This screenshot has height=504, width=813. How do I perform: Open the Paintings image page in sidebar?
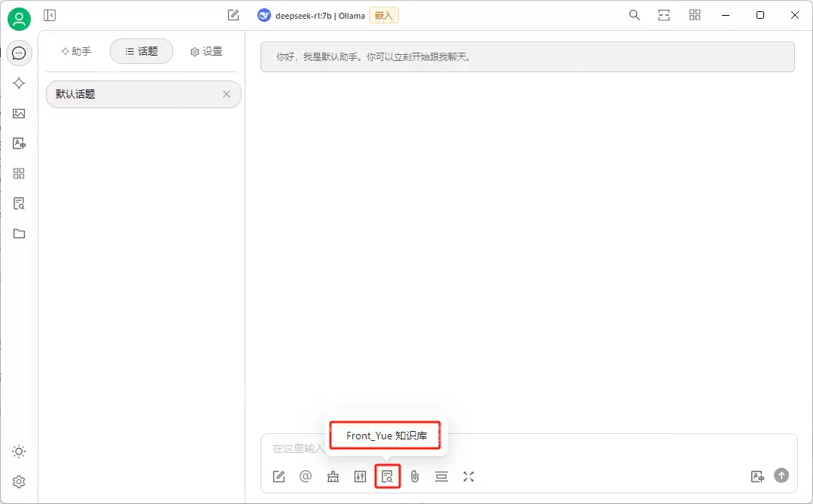[x=20, y=114]
